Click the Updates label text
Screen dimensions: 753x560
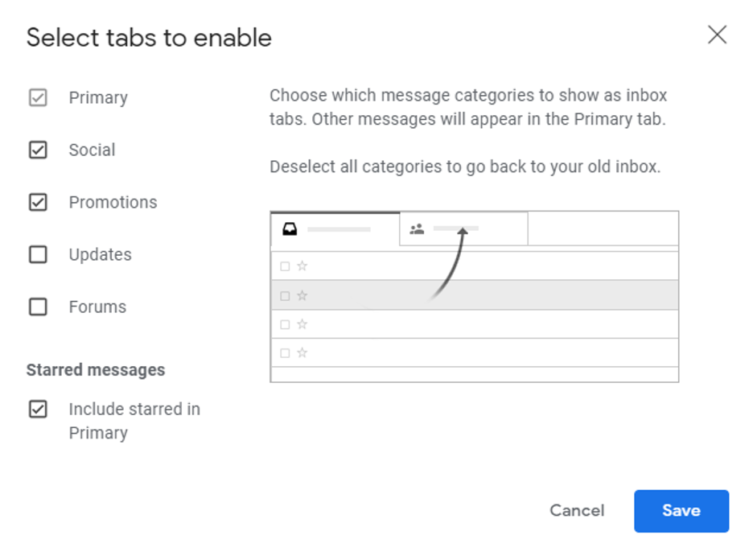click(x=100, y=254)
